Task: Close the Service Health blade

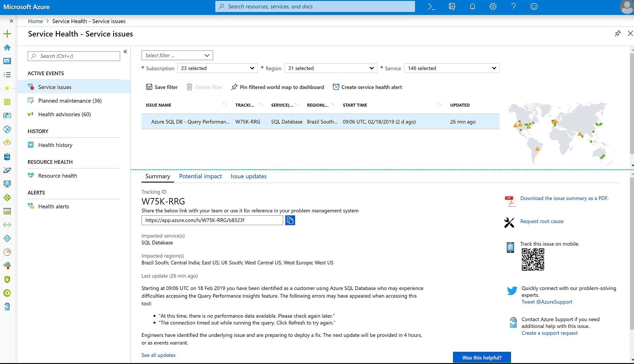Action: [630, 34]
